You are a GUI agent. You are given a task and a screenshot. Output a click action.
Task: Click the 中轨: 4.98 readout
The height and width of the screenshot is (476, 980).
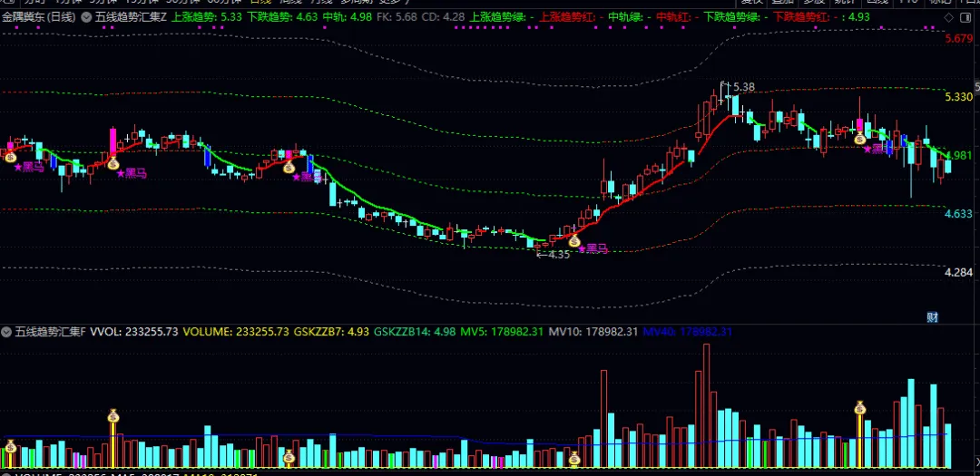coord(348,17)
